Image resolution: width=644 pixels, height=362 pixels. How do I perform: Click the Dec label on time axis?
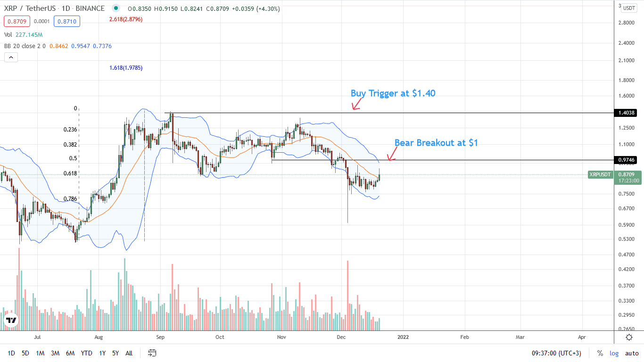(x=341, y=337)
